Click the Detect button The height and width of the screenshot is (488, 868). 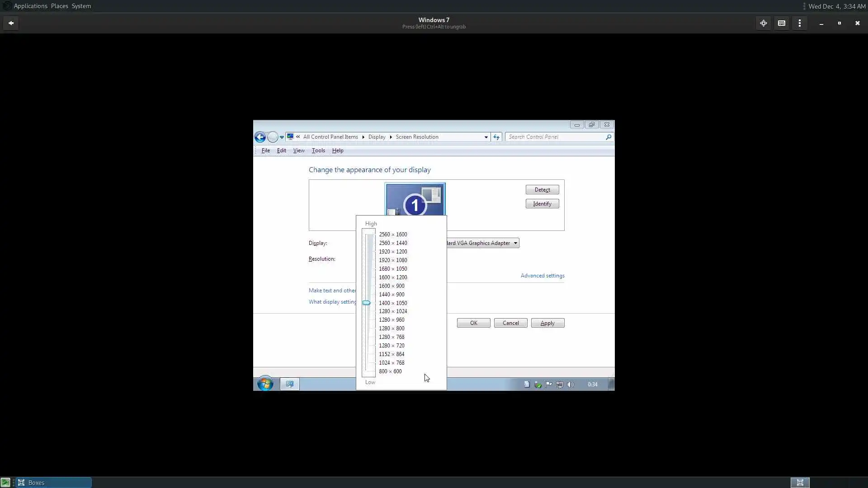tap(542, 190)
